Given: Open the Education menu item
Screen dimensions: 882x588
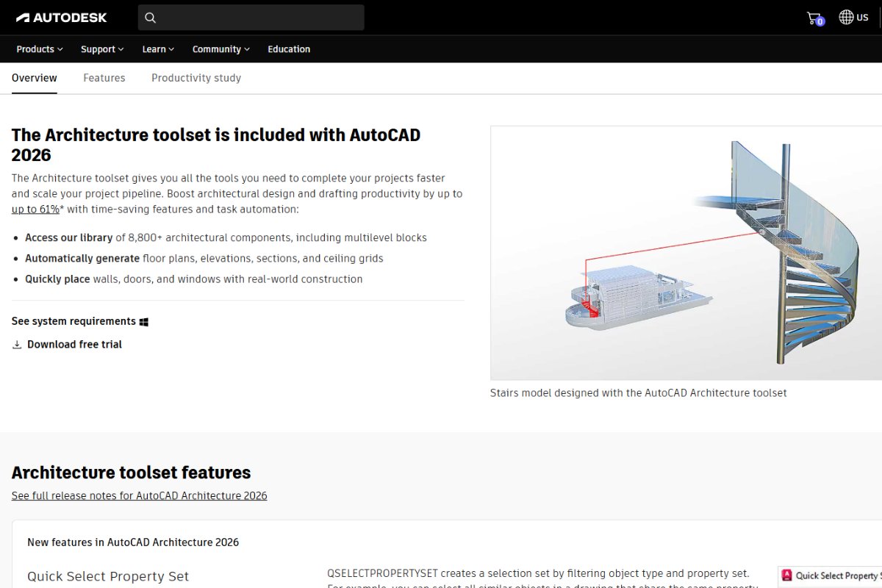Looking at the screenshot, I should [289, 49].
